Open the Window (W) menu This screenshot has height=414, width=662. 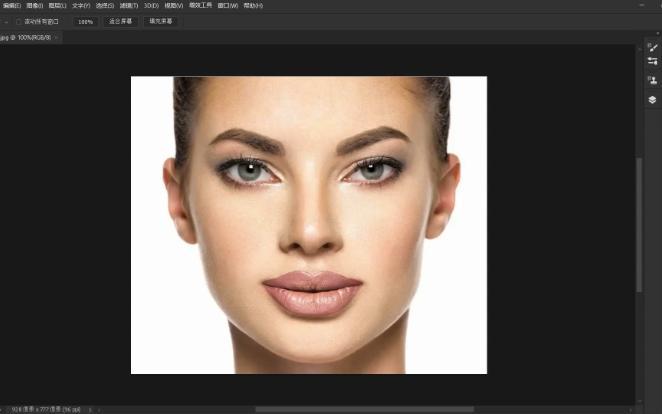228,5
